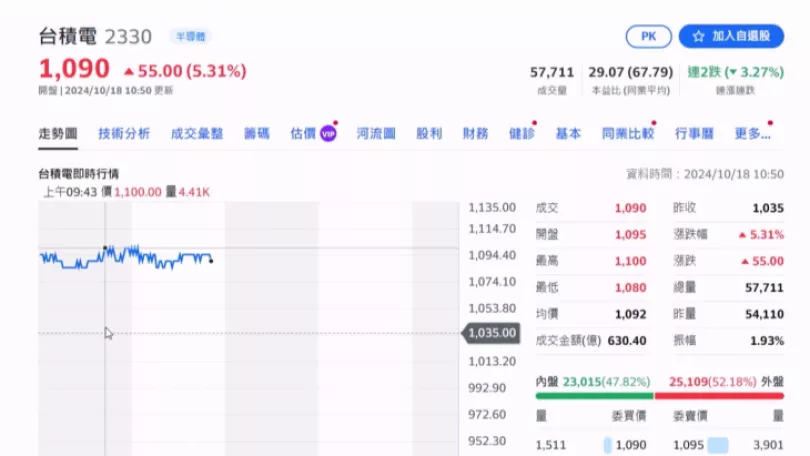The height and width of the screenshot is (456, 810).
Task: Click the 昨量 value 54,110
Action: click(x=764, y=314)
